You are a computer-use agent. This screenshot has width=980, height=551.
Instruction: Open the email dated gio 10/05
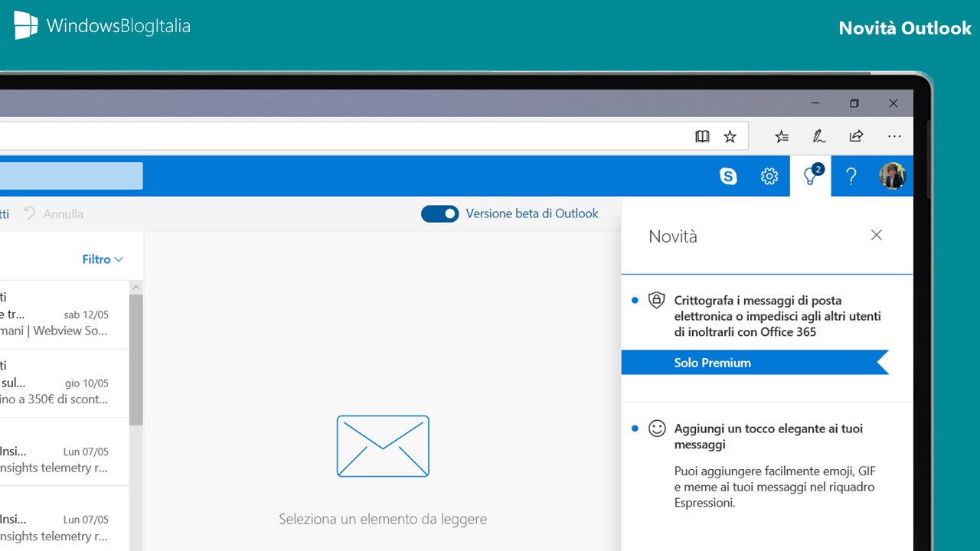coord(64,383)
